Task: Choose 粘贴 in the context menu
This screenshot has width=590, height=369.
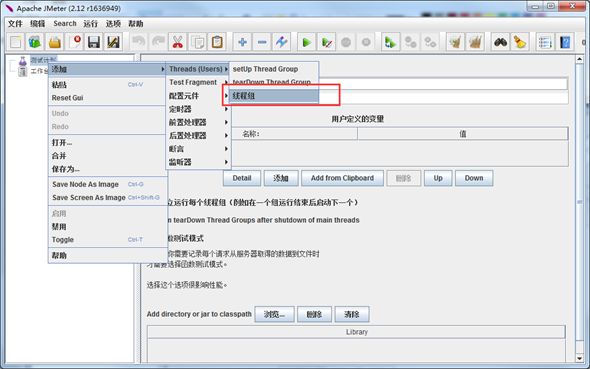Action: point(107,85)
